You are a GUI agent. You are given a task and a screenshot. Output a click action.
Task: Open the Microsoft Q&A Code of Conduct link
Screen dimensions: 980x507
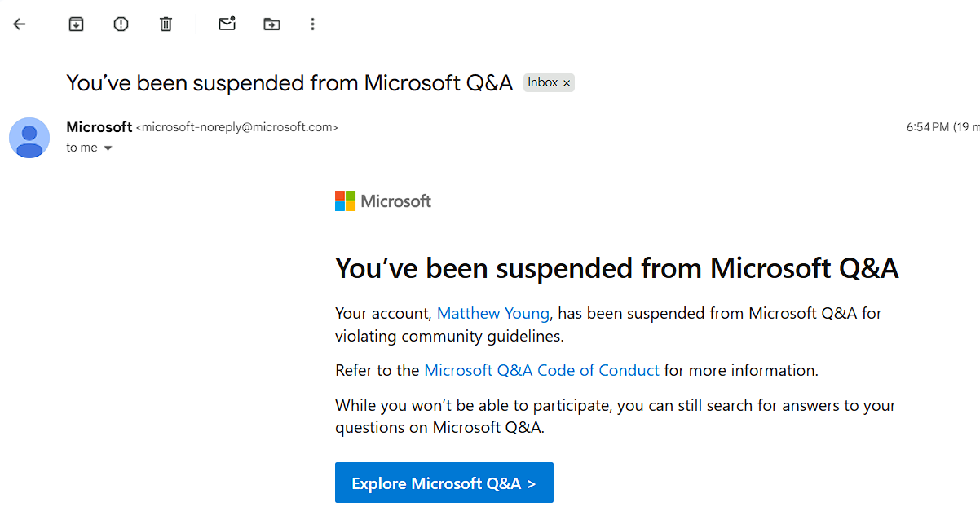[x=541, y=370]
